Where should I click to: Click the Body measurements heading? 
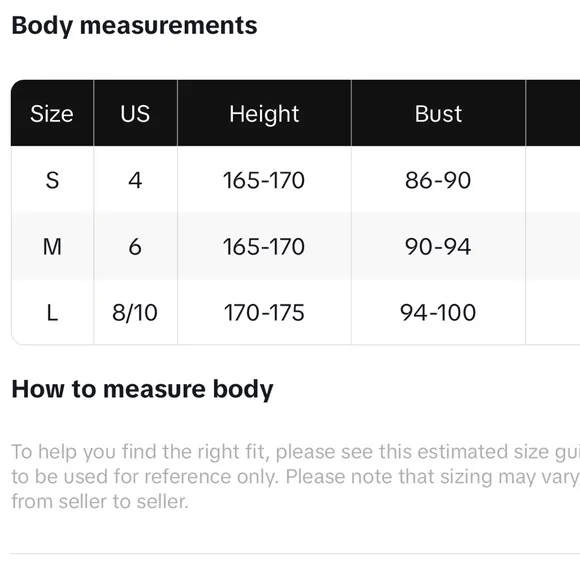coord(134,26)
